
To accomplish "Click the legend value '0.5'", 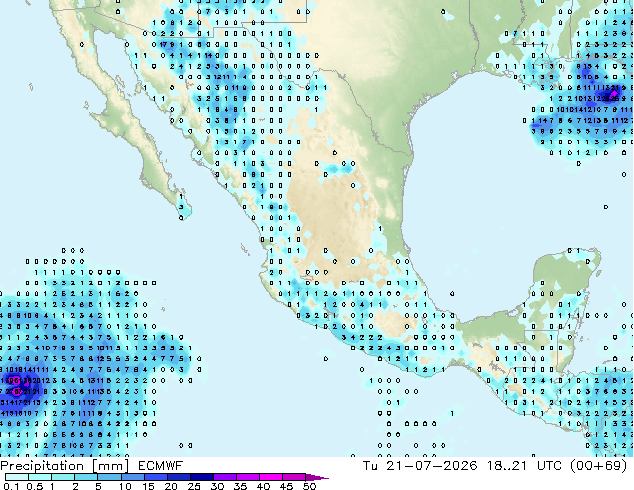I will (x=35, y=486).
